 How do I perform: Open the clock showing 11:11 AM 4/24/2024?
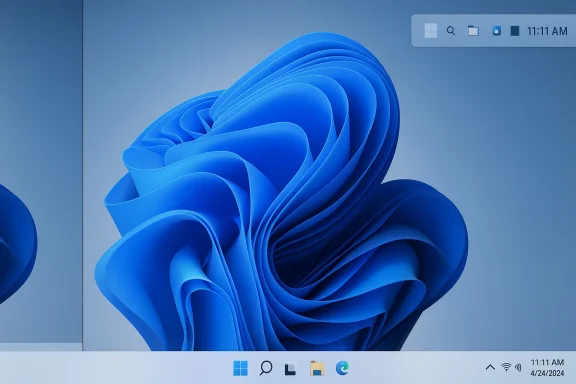click(x=547, y=367)
